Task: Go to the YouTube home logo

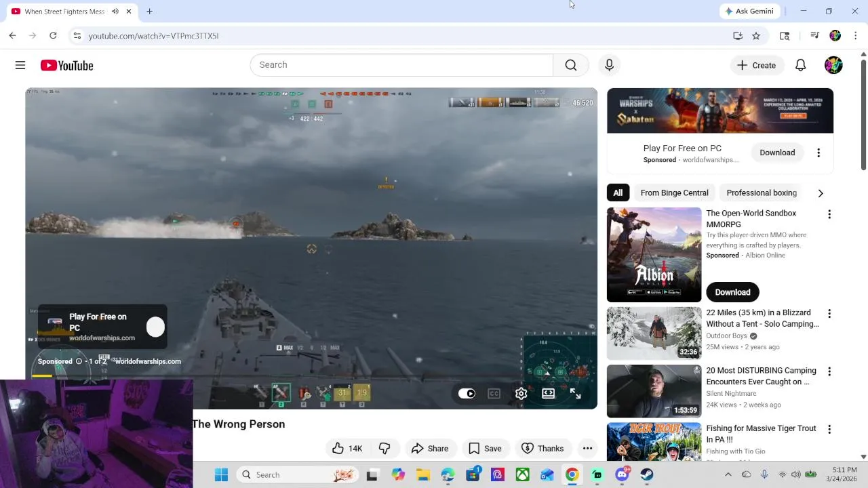Action: 66,65
